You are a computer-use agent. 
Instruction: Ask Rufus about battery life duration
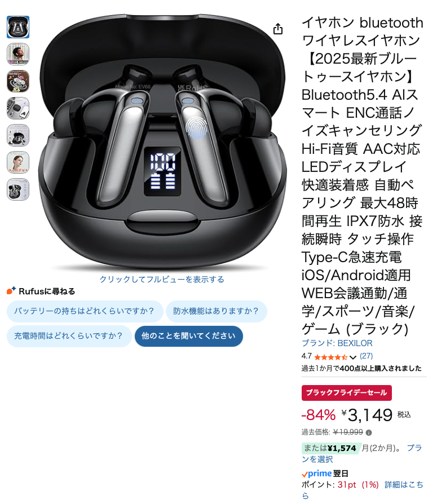click(x=85, y=311)
